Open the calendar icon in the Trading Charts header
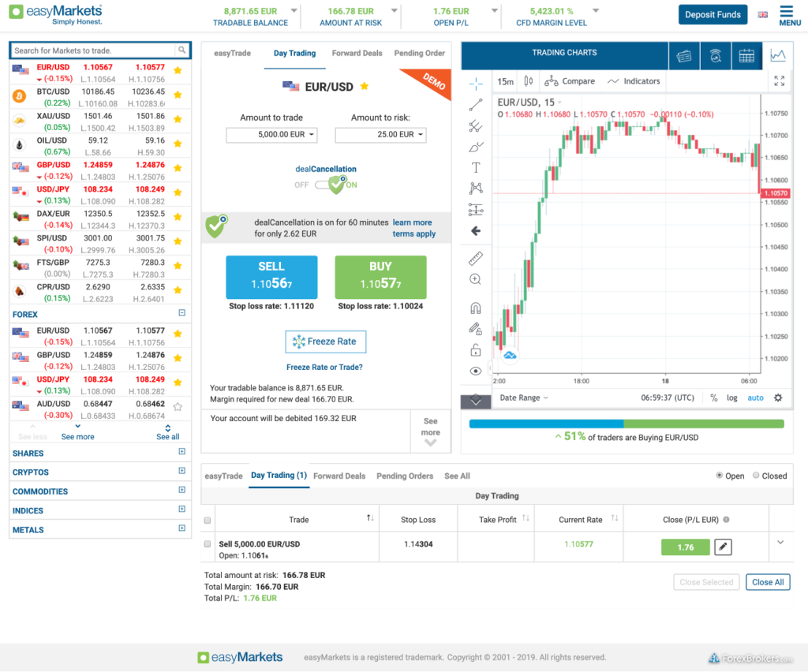 point(746,56)
